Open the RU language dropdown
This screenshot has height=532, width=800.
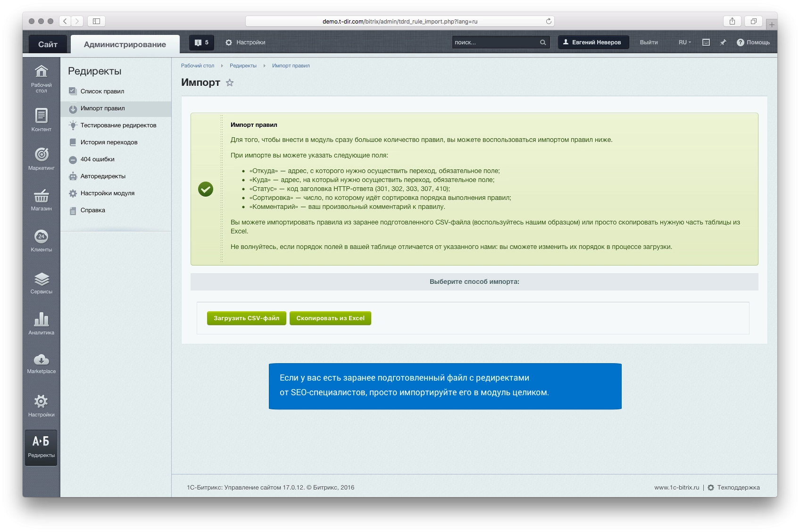pyautogui.click(x=685, y=42)
